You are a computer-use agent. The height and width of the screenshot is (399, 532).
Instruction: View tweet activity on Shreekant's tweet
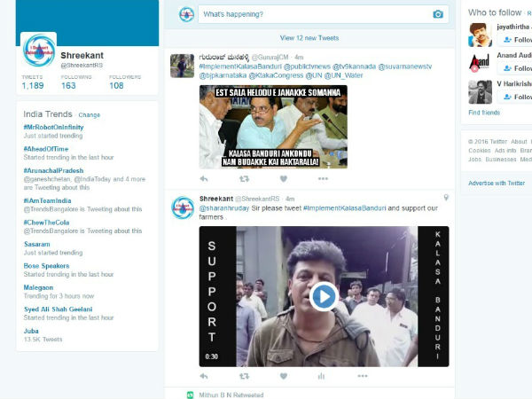click(321, 376)
